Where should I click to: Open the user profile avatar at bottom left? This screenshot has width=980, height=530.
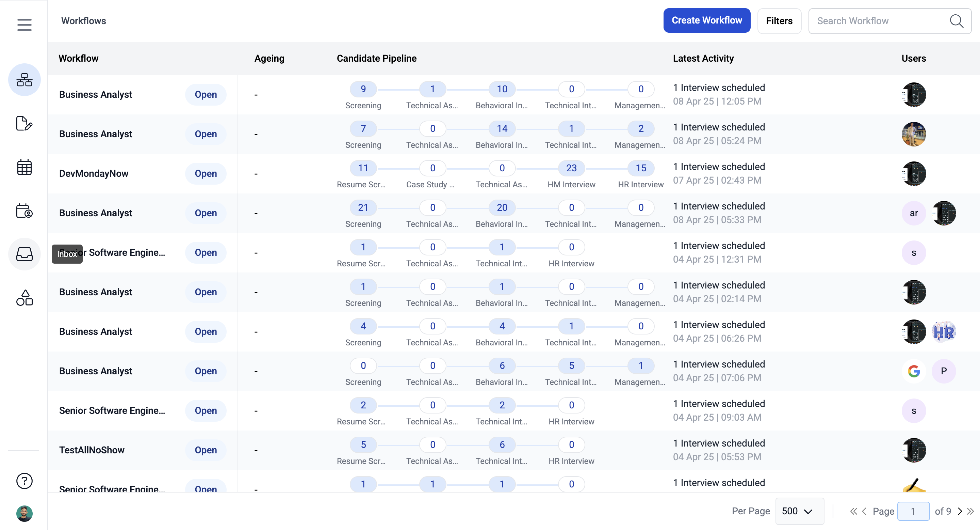(24, 514)
